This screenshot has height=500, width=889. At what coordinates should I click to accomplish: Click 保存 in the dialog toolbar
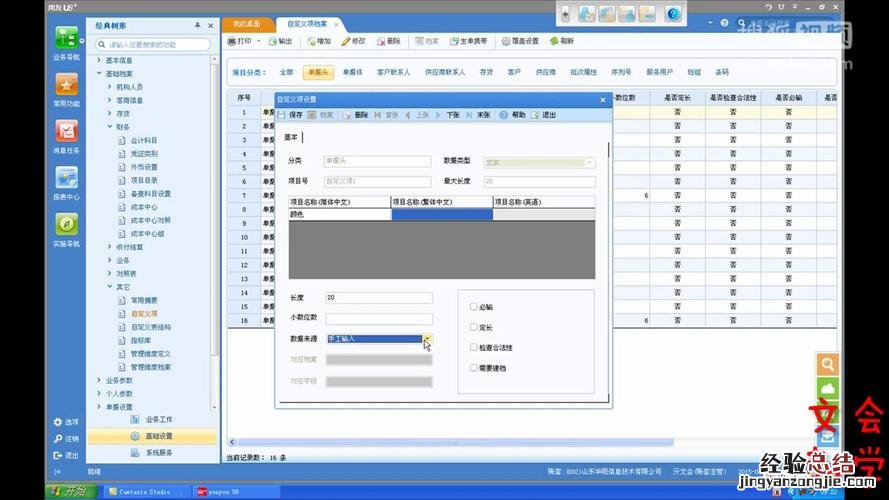[290, 115]
